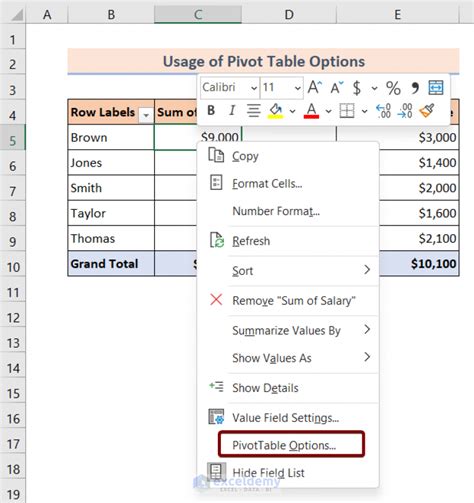The image size is (474, 503).
Task: Apply the yellow Fill Color bucket
Action: [276, 110]
